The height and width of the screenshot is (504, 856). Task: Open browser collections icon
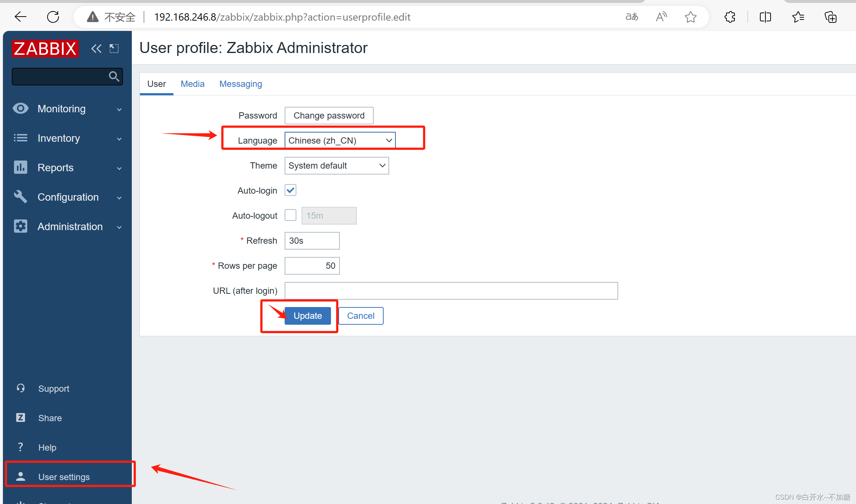point(830,17)
